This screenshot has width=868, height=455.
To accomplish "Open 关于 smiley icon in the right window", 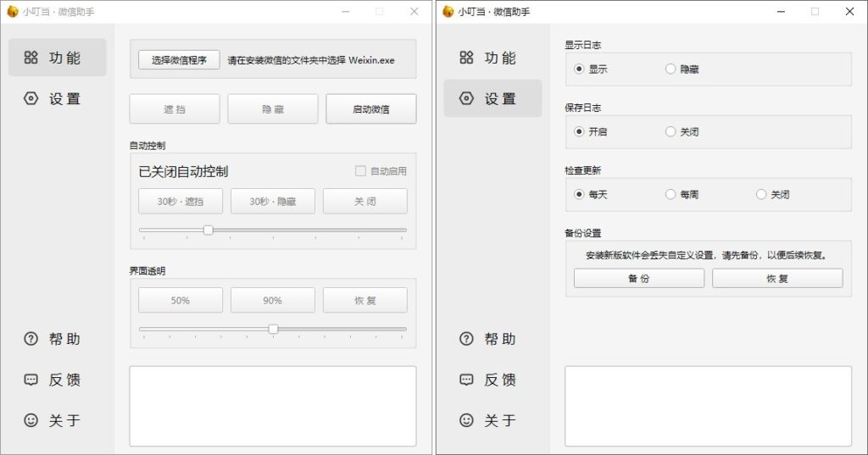I will (x=466, y=420).
